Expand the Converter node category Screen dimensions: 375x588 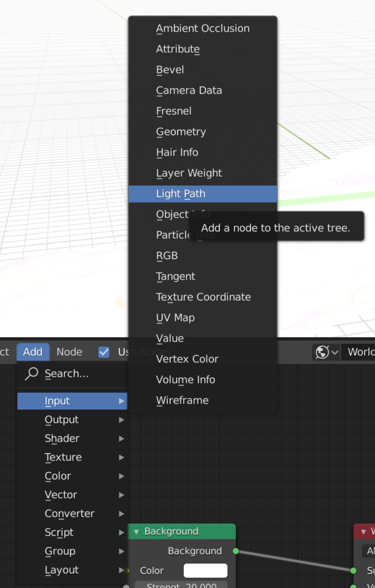tap(72, 513)
